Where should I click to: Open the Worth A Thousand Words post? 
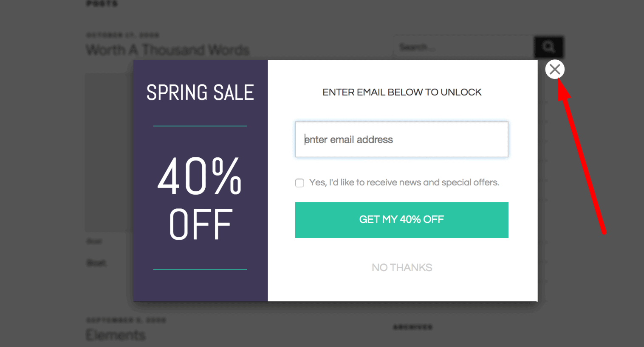pyautogui.click(x=168, y=50)
